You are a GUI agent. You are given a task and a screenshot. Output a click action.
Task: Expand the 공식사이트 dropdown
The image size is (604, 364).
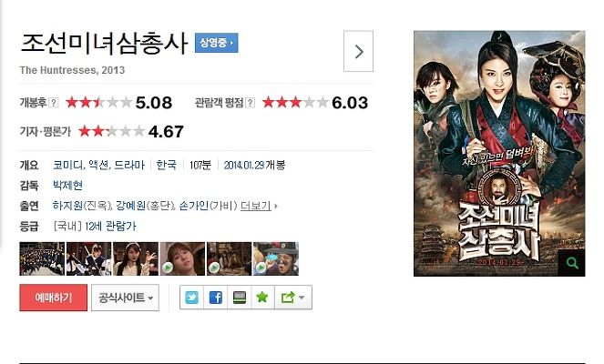(x=125, y=298)
